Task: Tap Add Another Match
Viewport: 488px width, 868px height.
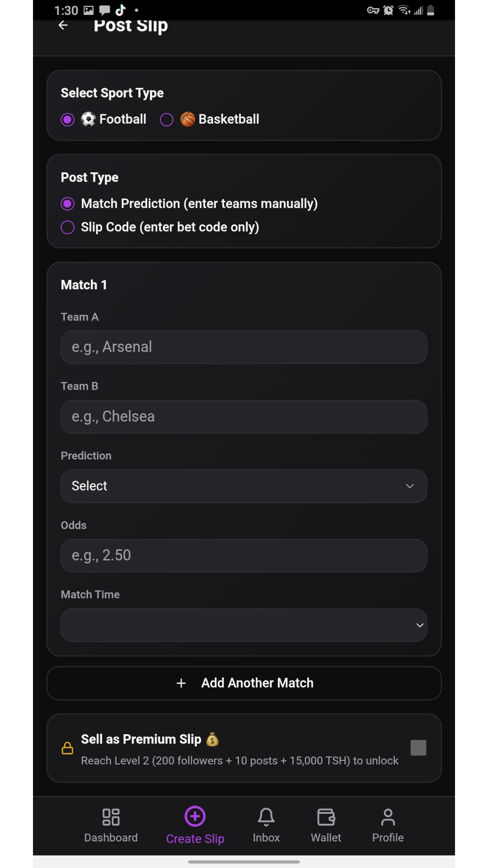Action: pyautogui.click(x=244, y=683)
